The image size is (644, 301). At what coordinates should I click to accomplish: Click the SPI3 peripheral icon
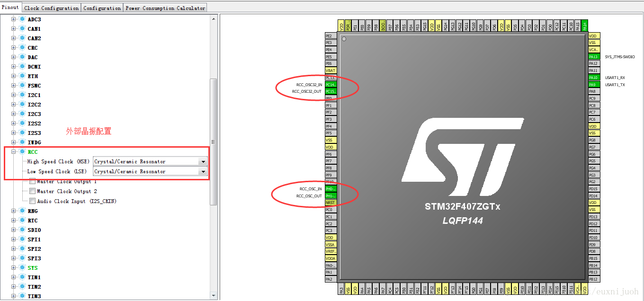[x=22, y=258]
